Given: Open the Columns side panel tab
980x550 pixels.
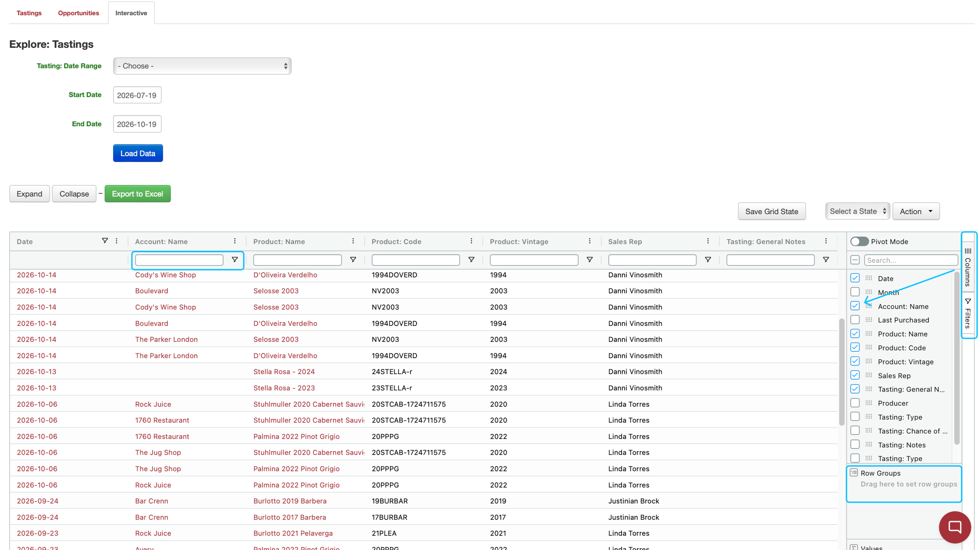Looking at the screenshot, I should pos(968,267).
